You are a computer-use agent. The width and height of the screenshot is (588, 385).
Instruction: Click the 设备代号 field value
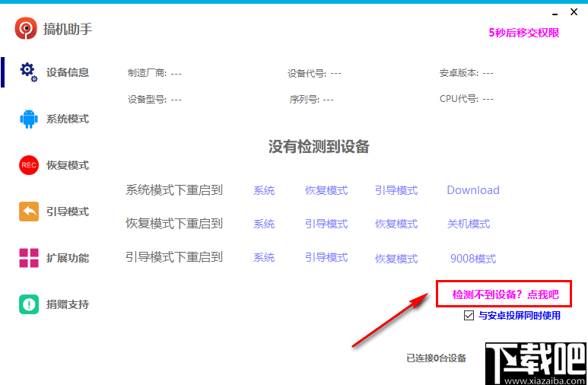(x=336, y=73)
